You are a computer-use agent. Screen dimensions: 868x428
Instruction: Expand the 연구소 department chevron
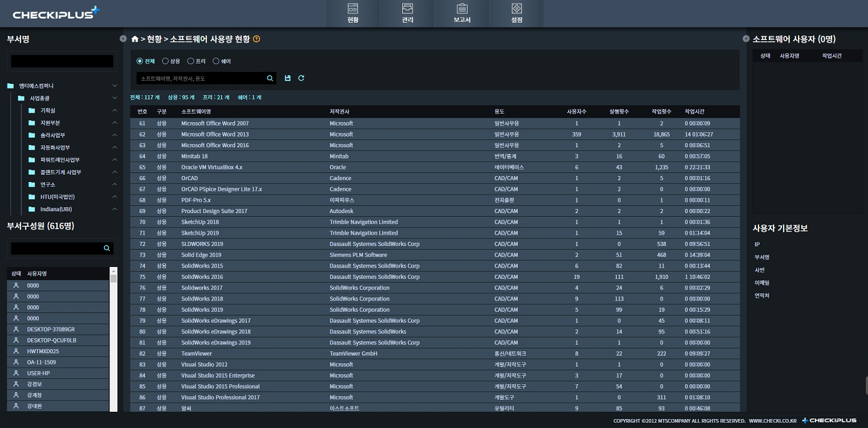114,185
